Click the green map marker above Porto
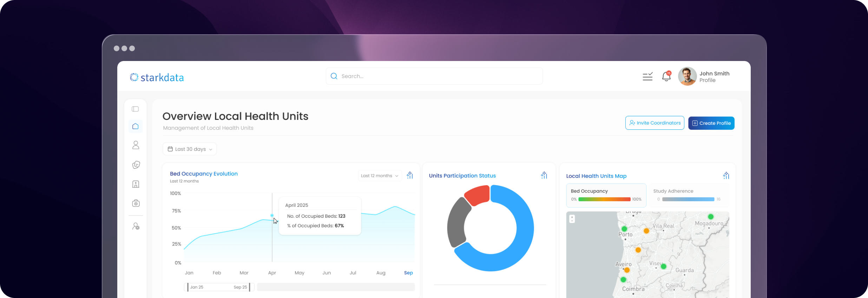Screen dimensions: 868x298 tap(624, 229)
